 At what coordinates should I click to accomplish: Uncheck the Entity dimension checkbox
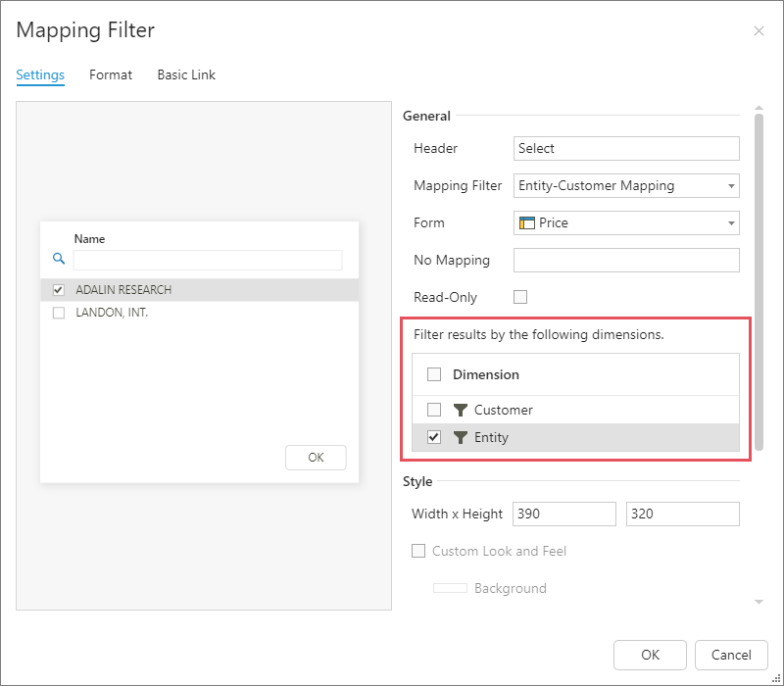[x=434, y=437]
